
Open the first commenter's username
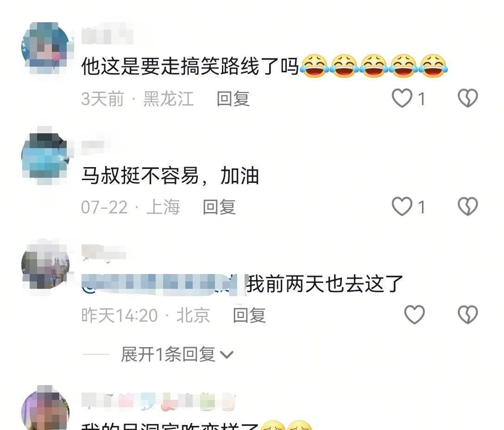coord(107,36)
